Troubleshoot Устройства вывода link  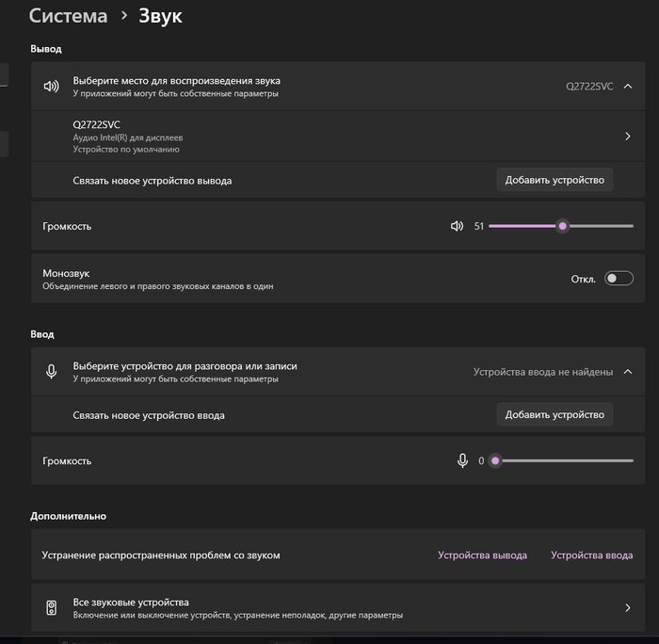(x=482, y=555)
